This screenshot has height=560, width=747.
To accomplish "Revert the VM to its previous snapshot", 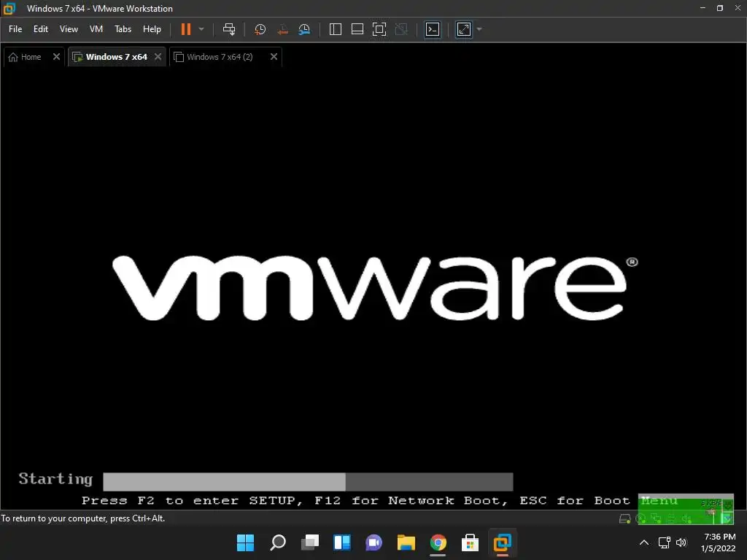I will [282, 29].
